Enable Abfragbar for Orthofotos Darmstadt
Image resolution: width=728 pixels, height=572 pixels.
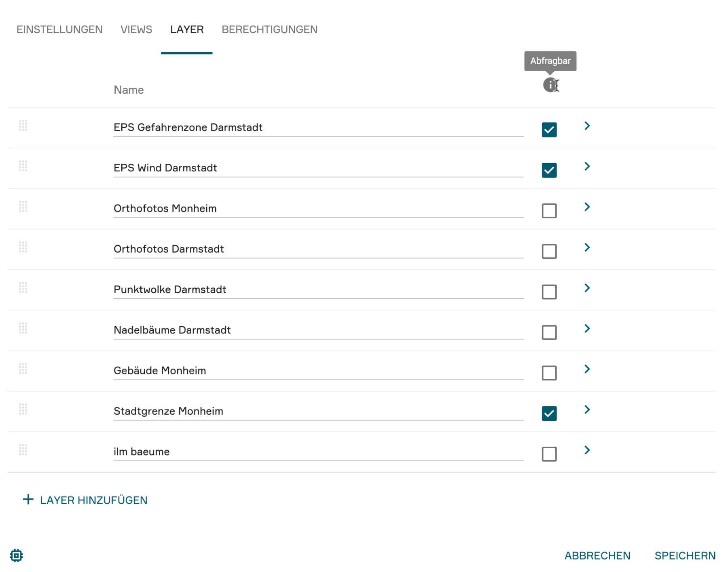(549, 251)
